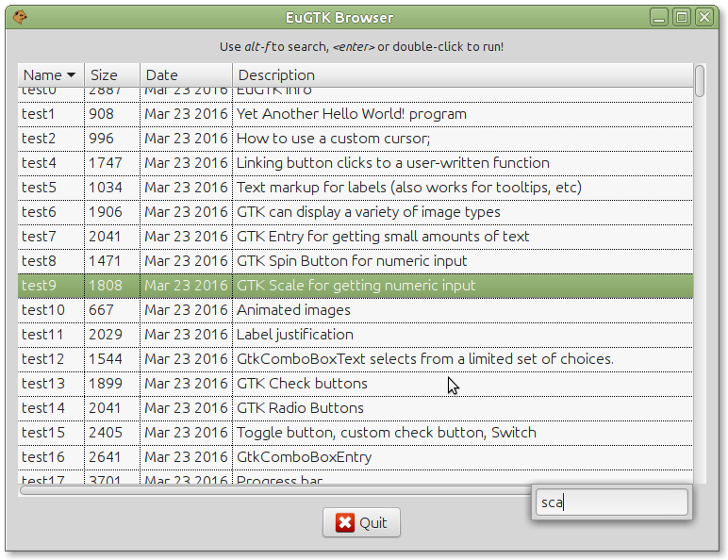Select test2 custom cursor row
This screenshot has width=728, height=560.
point(333,139)
